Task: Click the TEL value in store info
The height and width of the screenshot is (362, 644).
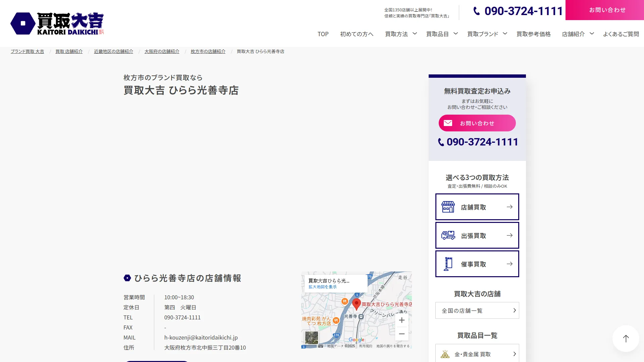Action: tap(182, 317)
